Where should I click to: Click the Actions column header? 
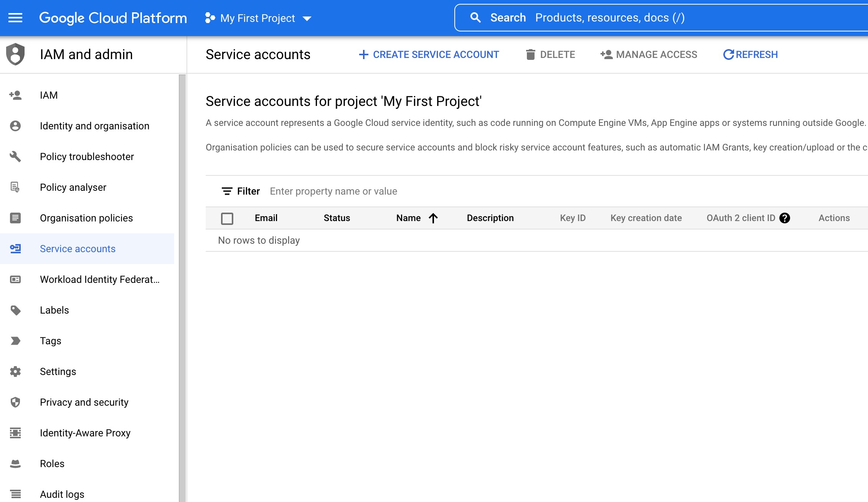(x=834, y=218)
